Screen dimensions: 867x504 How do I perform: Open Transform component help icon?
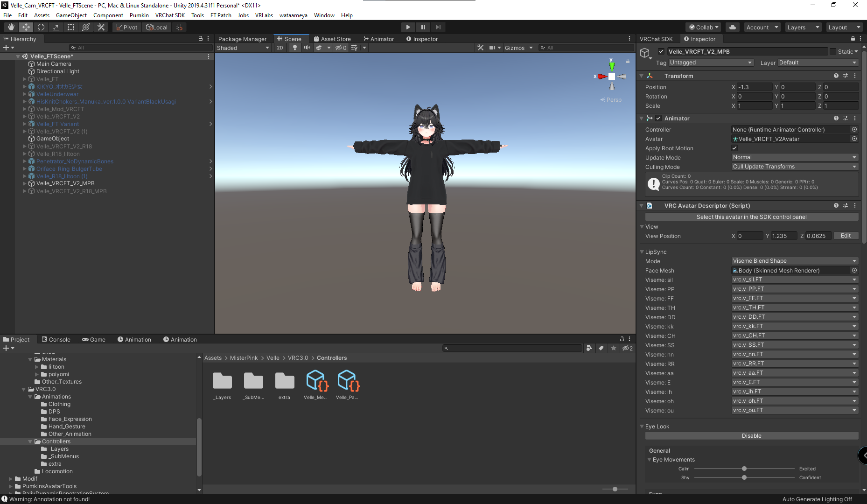836,76
